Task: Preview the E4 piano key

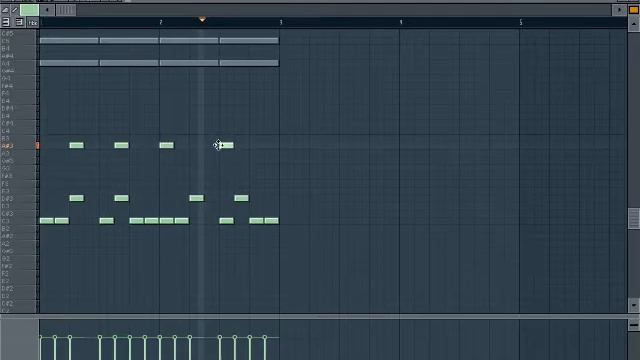Action: (x=19, y=101)
